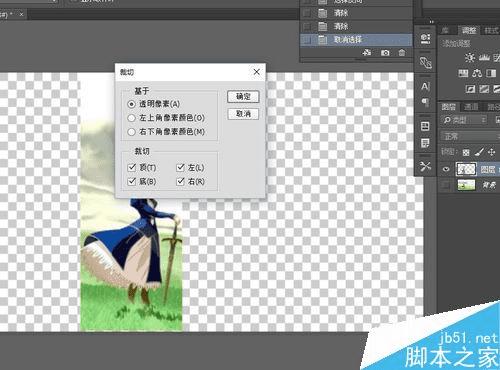
Task: Select the 背景 layer thumbnail
Action: pyautogui.click(x=466, y=185)
